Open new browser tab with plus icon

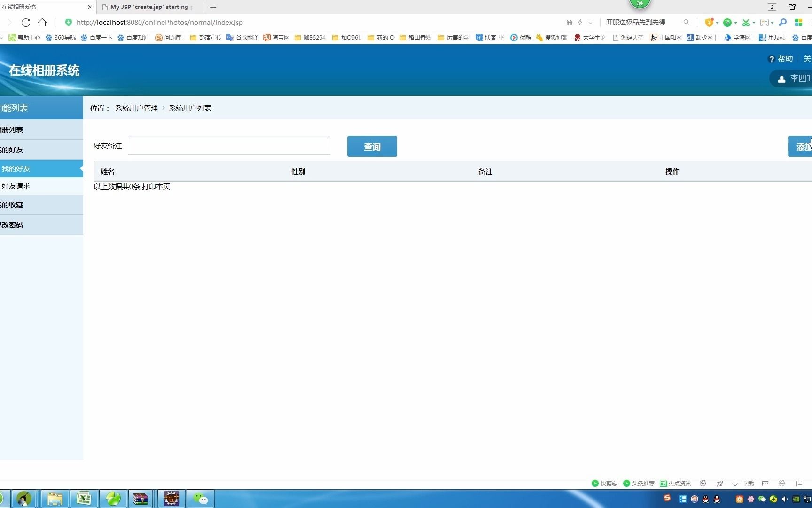pos(213,7)
